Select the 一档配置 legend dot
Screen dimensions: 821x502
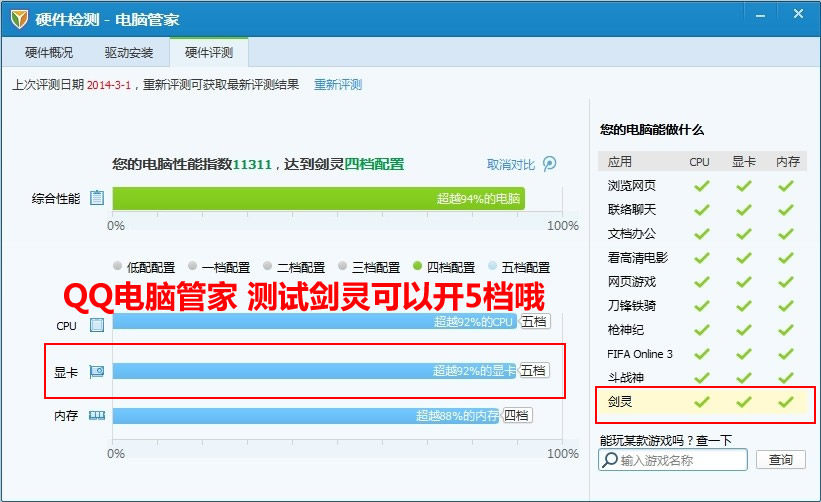193,265
